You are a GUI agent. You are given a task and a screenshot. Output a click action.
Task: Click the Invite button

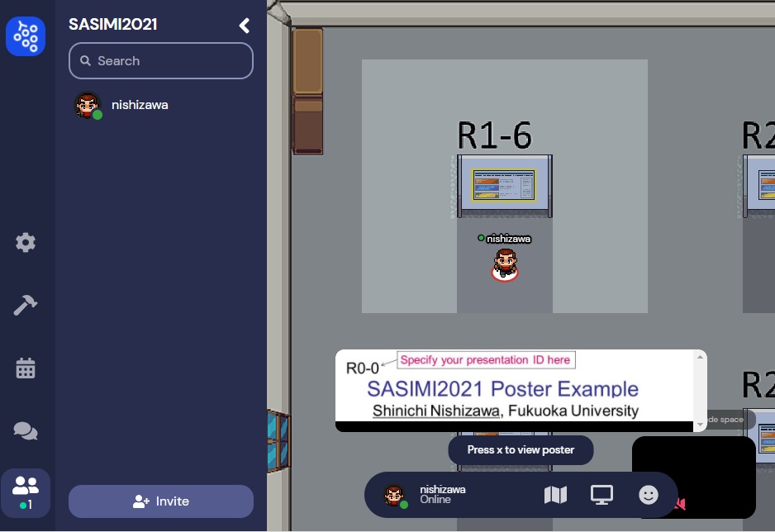(x=161, y=501)
